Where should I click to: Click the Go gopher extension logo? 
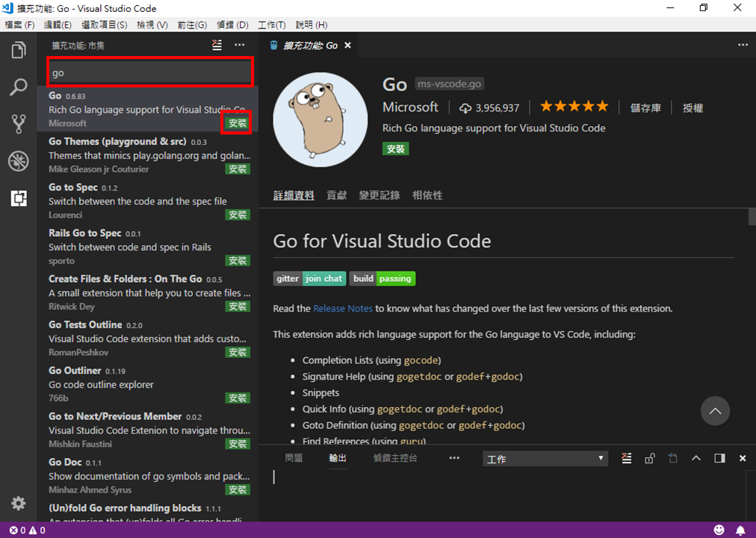tap(320, 120)
